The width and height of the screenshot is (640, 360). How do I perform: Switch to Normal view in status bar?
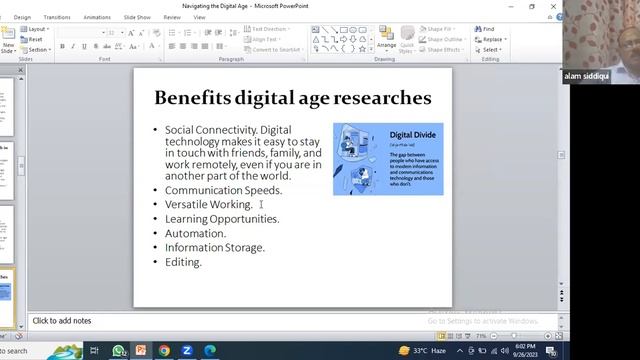tap(441, 336)
